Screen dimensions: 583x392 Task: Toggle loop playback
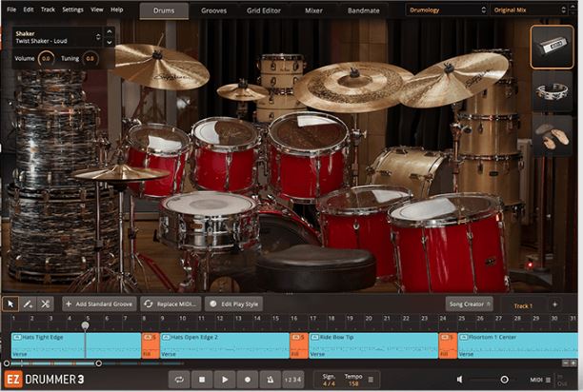coord(179,380)
